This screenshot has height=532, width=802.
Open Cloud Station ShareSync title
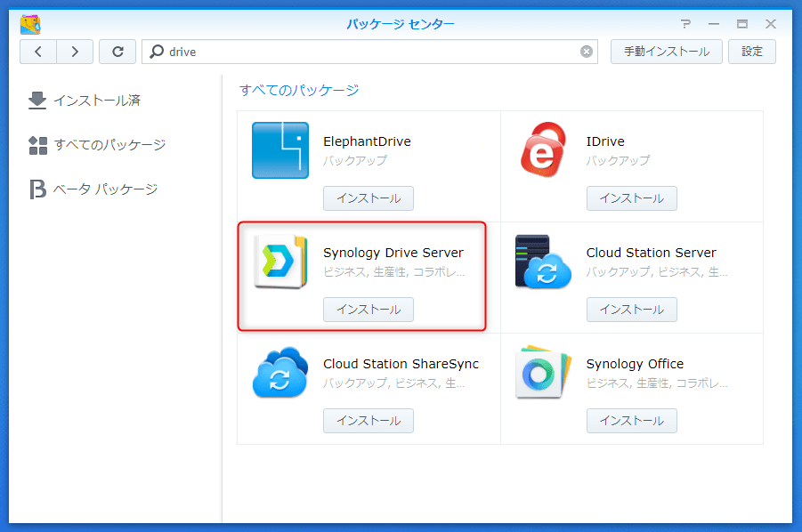pos(401,364)
